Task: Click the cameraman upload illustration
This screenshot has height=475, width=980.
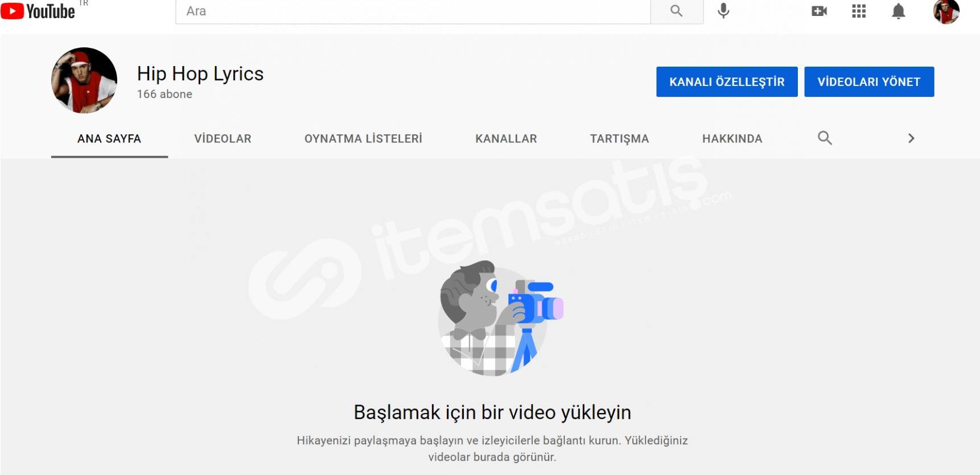Action: (501, 318)
